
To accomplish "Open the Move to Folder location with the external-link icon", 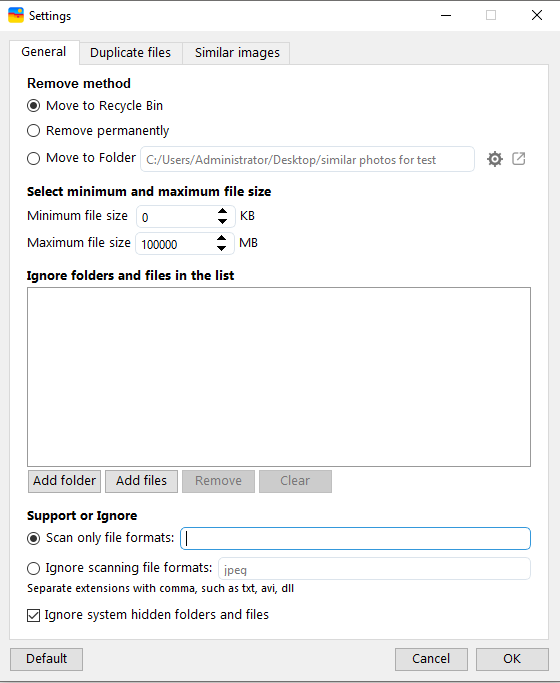I will (519, 159).
